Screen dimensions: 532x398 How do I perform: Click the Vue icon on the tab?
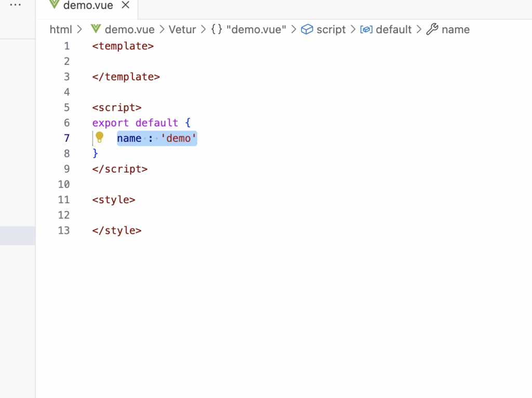click(x=54, y=4)
